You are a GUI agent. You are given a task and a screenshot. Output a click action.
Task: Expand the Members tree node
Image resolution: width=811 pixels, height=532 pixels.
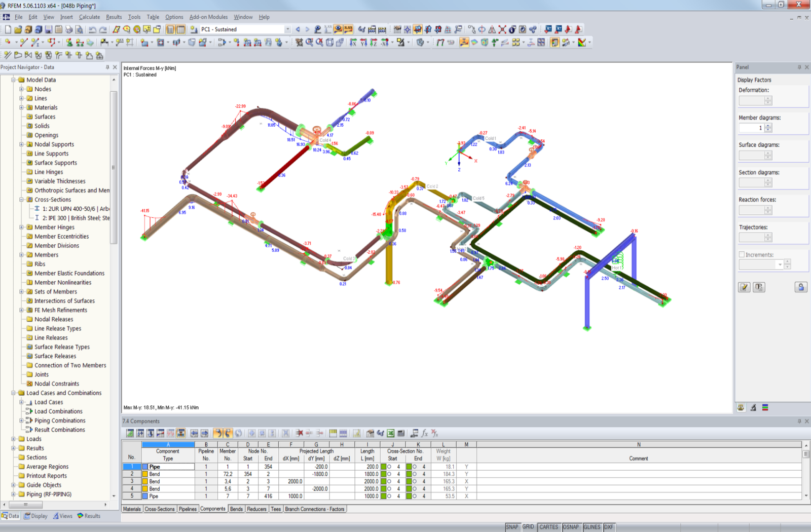(22, 255)
